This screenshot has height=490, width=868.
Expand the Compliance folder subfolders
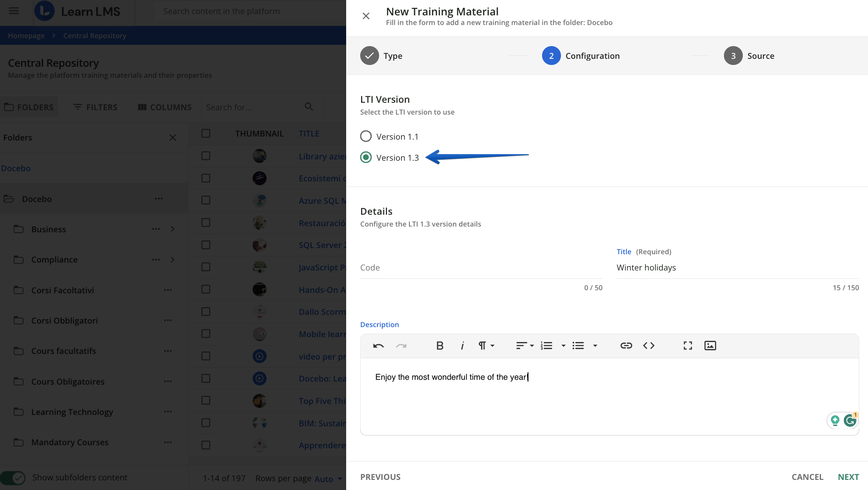(x=172, y=259)
